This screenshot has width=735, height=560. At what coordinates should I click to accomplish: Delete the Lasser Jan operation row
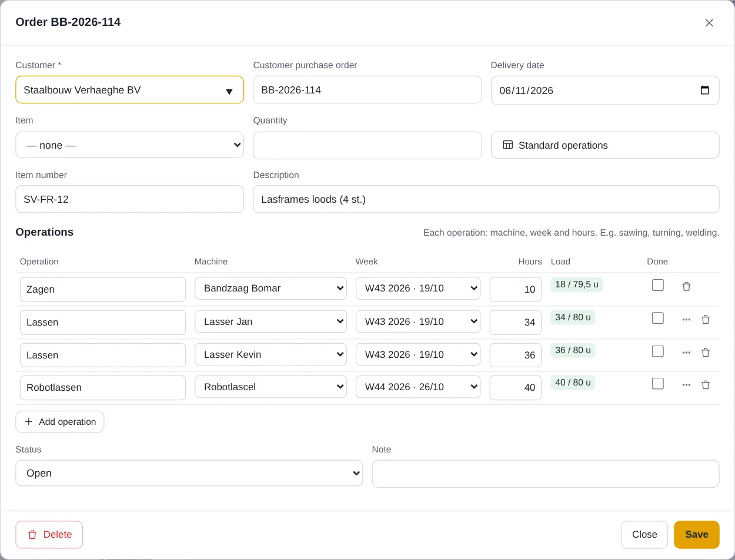click(706, 320)
